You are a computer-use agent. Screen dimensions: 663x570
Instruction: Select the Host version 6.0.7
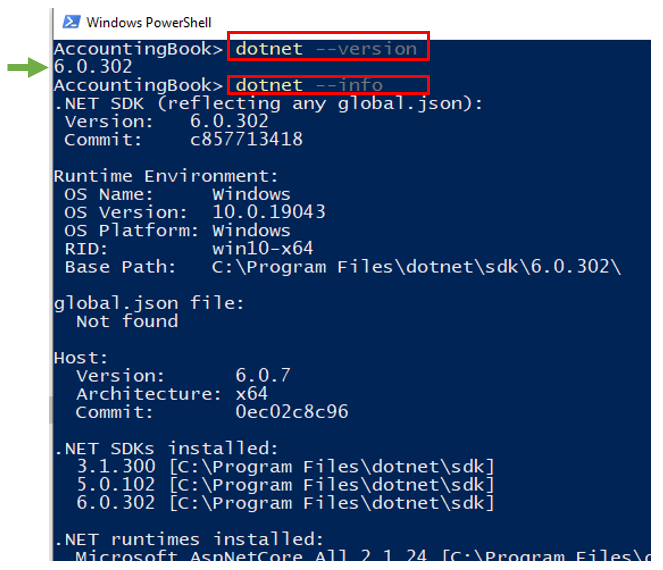click(x=263, y=376)
